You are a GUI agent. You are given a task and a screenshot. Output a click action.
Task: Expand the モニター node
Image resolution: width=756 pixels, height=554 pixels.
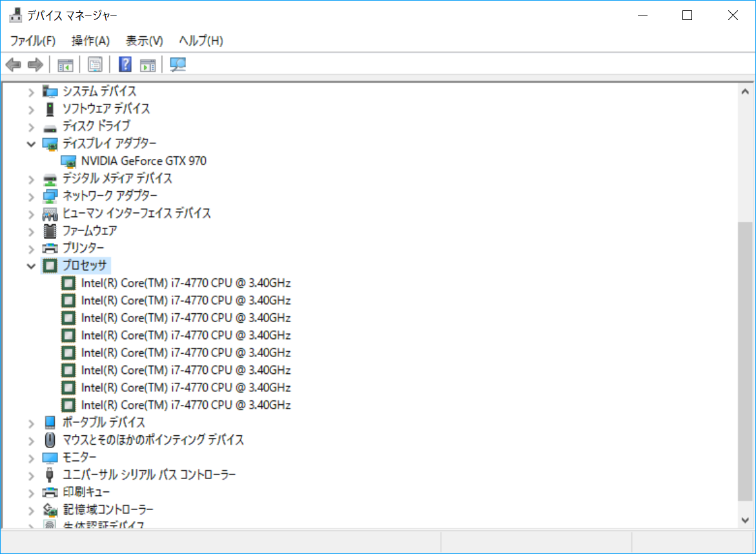(32, 458)
